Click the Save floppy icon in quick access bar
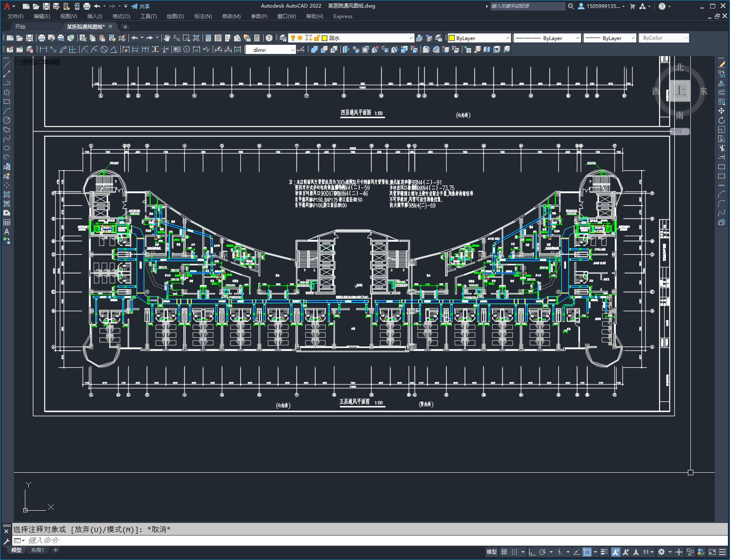This screenshot has height=560, width=730. 46,6
